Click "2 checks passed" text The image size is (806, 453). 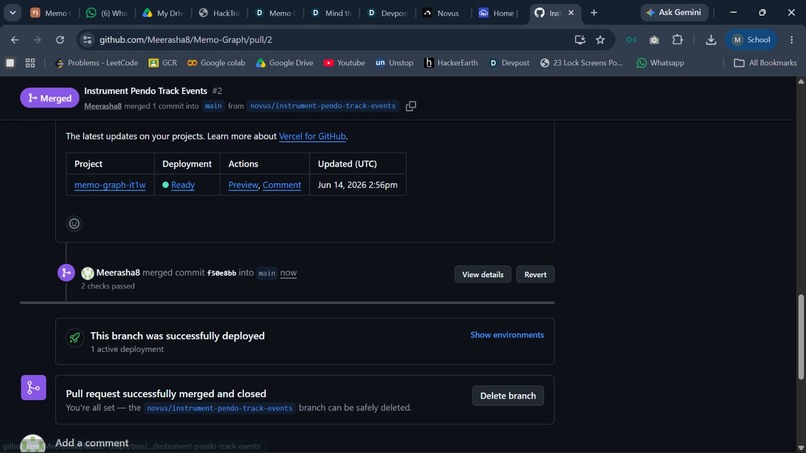pyautogui.click(x=108, y=286)
